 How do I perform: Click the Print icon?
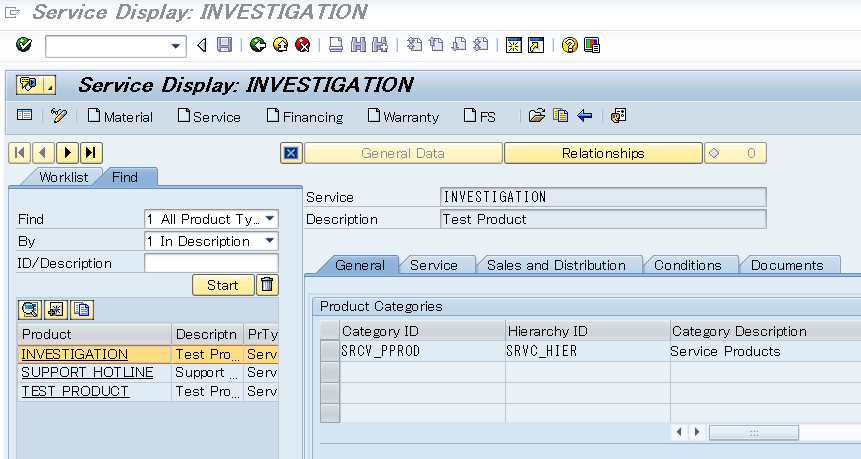click(336, 45)
